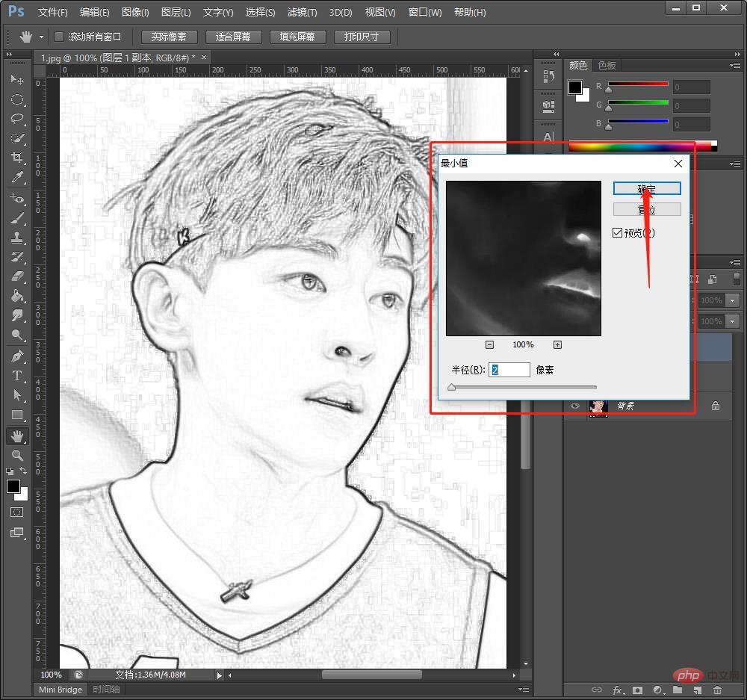
Task: Click zoom out minus in Minimum dialog
Action: [x=489, y=344]
